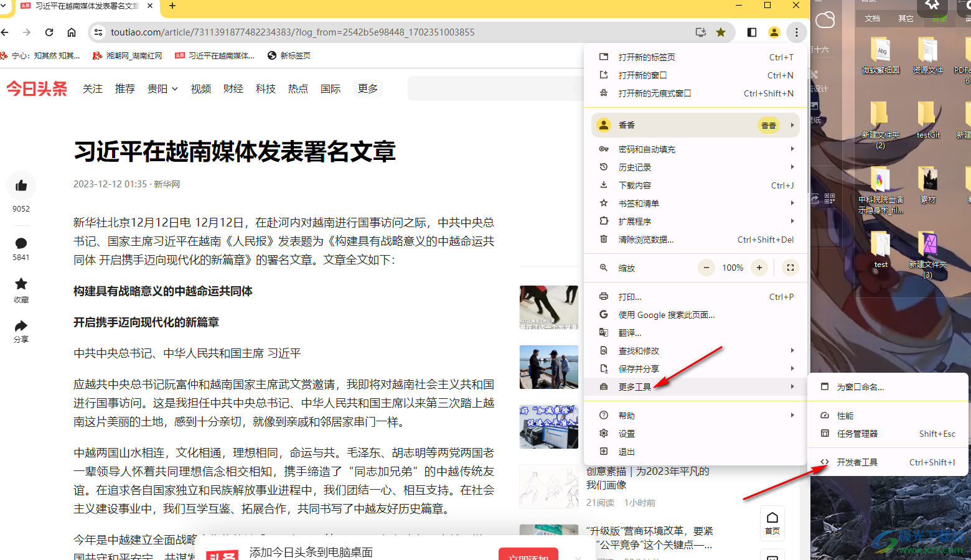Image resolution: width=971 pixels, height=560 pixels.
Task: Click the red 立即添加 button
Action: click(528, 555)
